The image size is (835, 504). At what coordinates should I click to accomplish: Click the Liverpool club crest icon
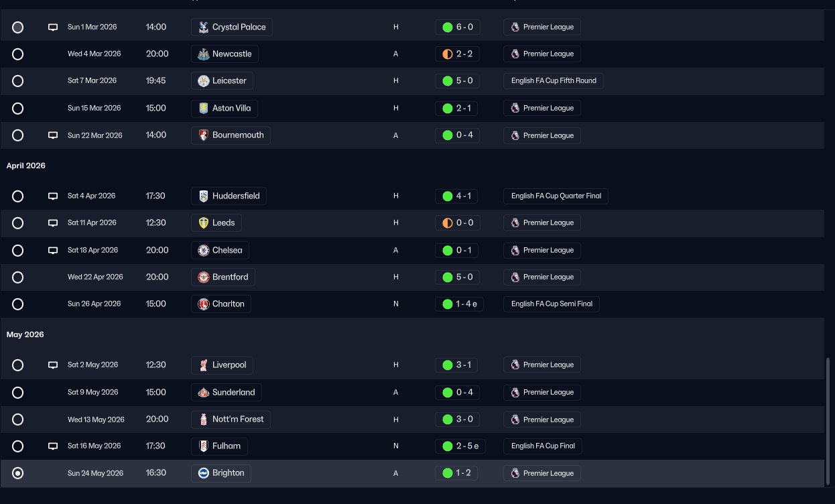[x=204, y=365]
